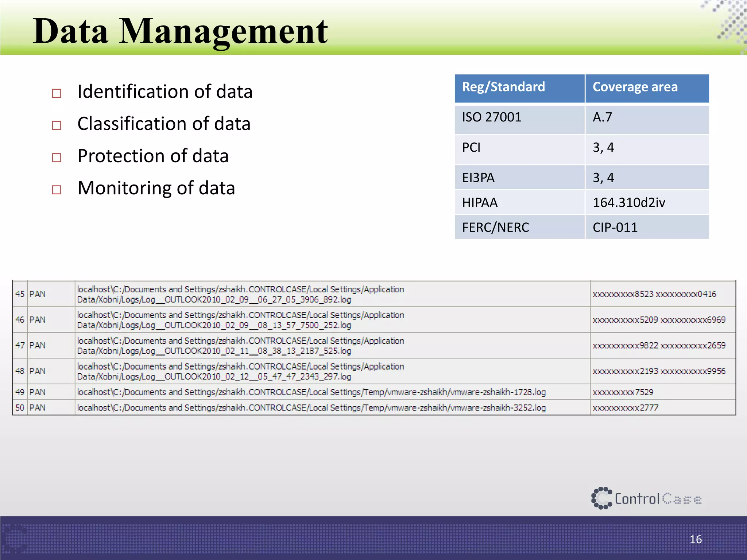The width and height of the screenshot is (747, 560).
Task: Click 'PAN' type in row 49
Action: coord(38,392)
